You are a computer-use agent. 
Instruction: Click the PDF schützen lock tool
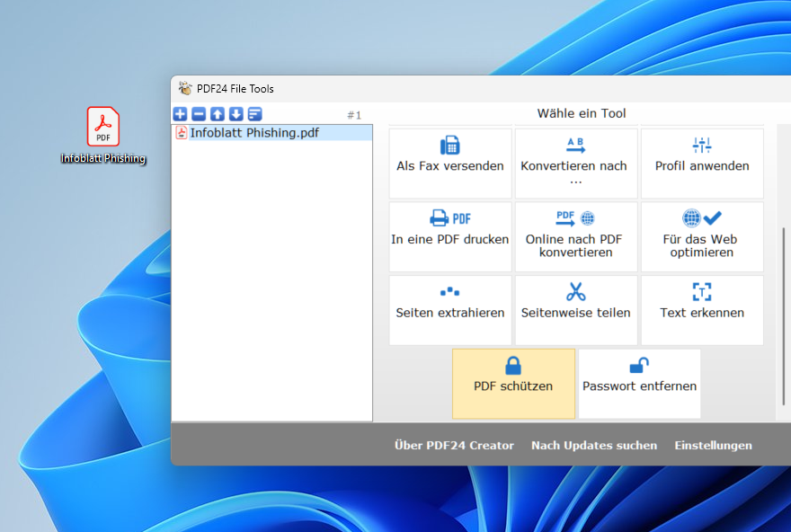(513, 384)
